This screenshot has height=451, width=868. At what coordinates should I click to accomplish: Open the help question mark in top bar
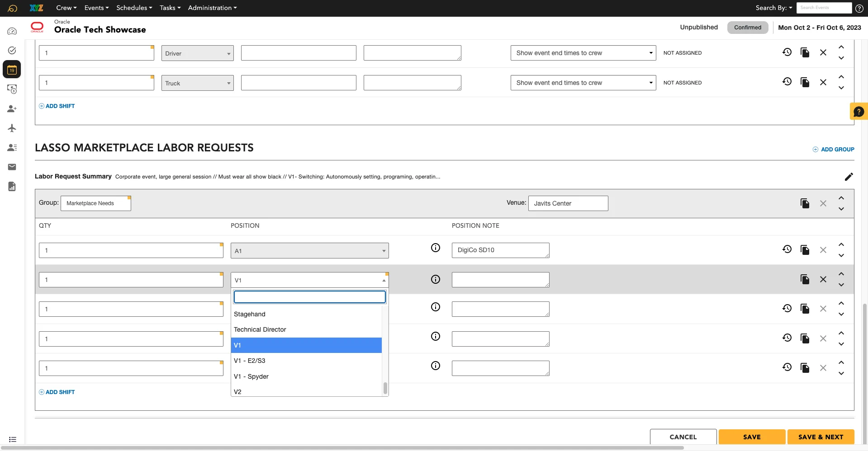tap(859, 8)
